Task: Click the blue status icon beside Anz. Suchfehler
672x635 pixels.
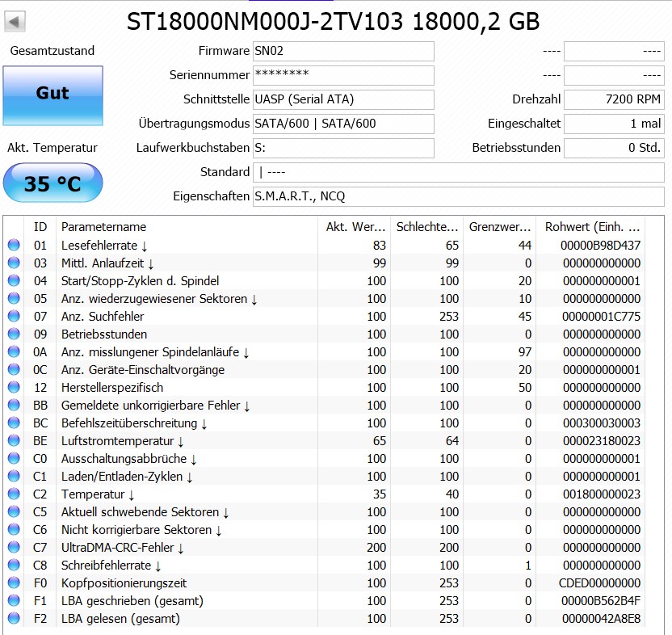Action: (x=14, y=317)
